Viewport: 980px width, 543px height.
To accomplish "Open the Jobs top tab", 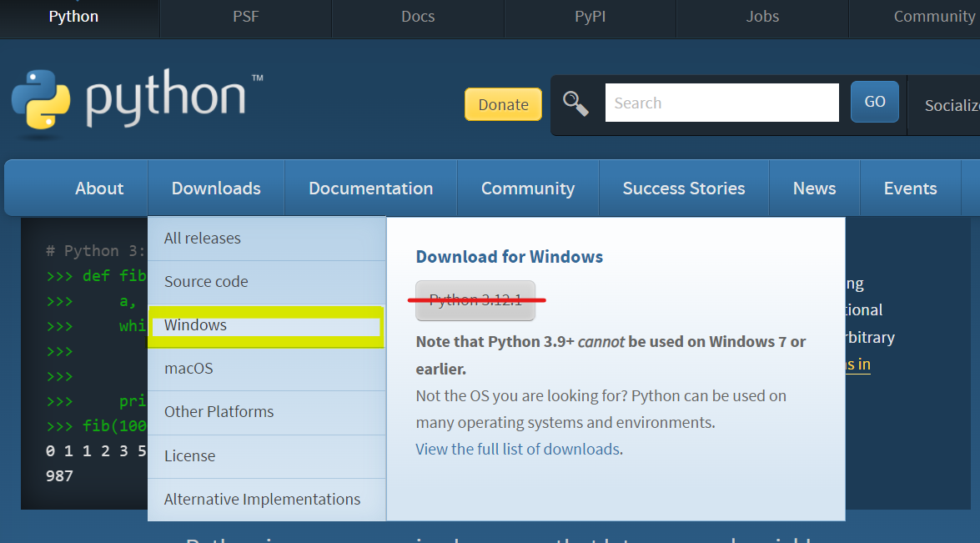I will (762, 17).
